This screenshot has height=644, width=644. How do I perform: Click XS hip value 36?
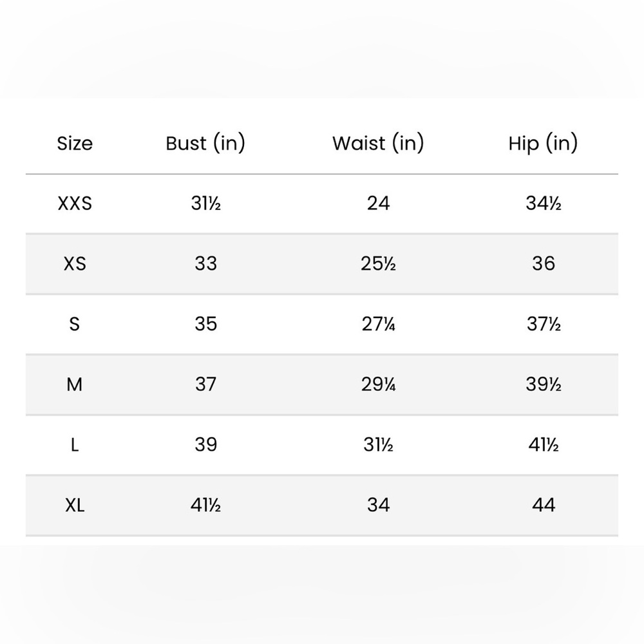click(x=544, y=263)
